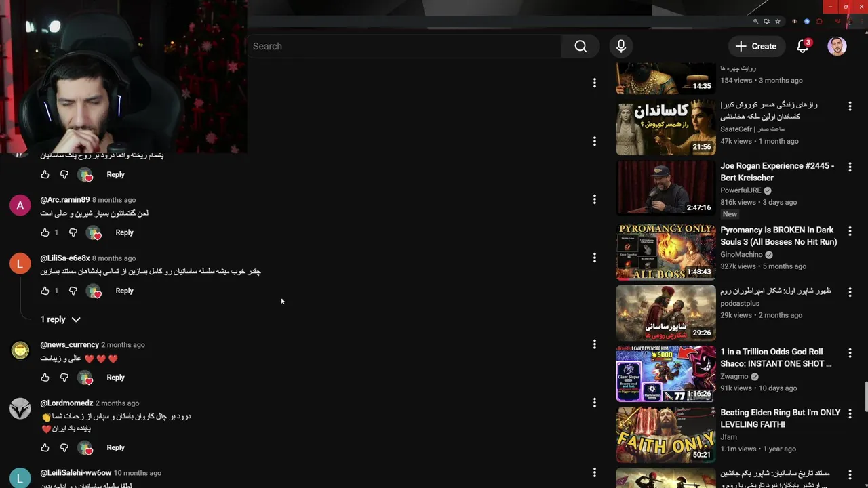
Task: Open the @news_currency username link
Action: [69, 345]
